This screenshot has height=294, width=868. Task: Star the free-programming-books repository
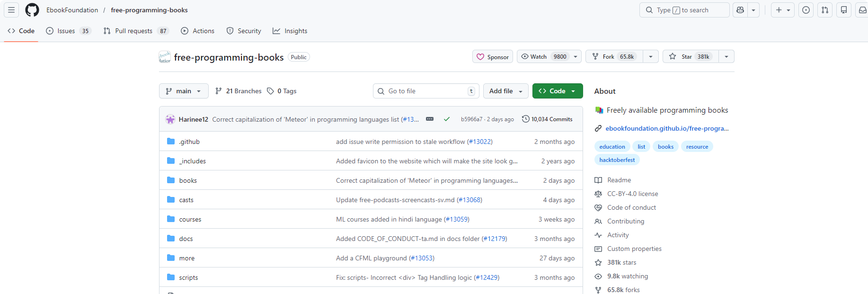click(x=691, y=57)
